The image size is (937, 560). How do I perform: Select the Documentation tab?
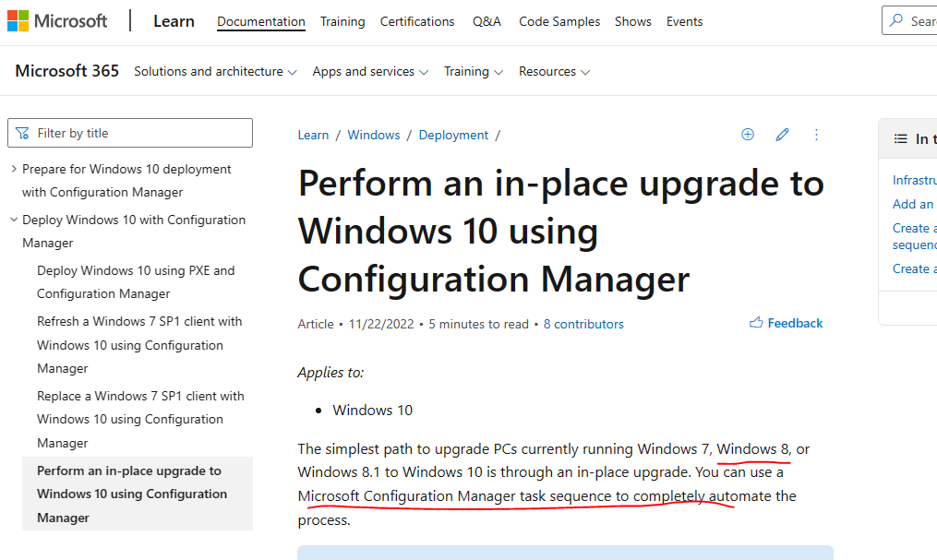pyautogui.click(x=261, y=21)
